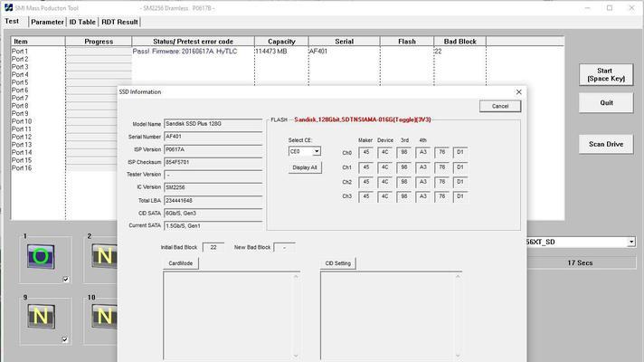Click the Initial Bad Block field
The image size is (644, 362).
pos(213,247)
